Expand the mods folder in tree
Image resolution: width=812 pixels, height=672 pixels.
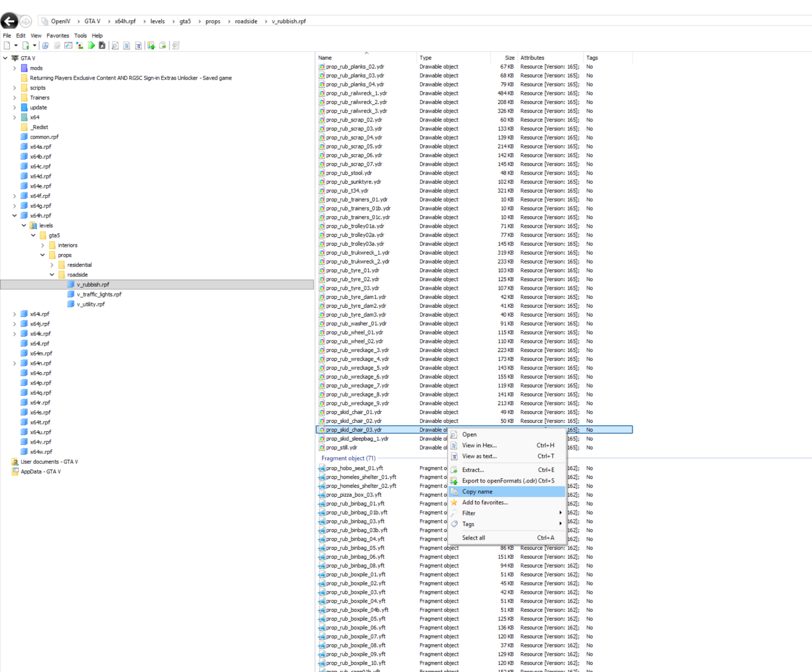coord(14,68)
